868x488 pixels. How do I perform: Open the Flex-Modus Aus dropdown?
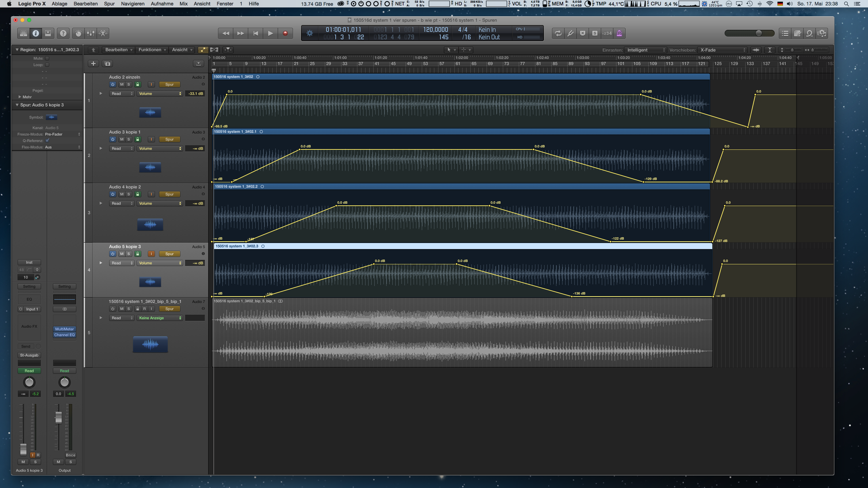tap(62, 147)
